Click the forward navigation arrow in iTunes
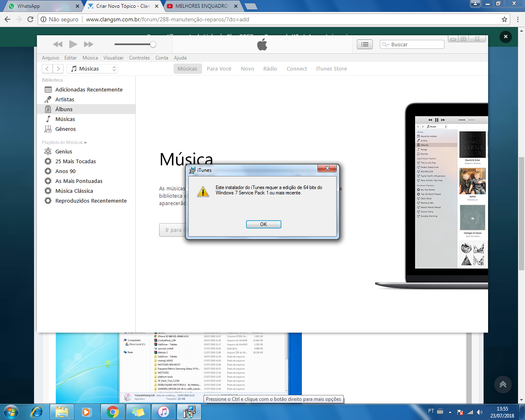This screenshot has height=420, width=525. click(58, 68)
